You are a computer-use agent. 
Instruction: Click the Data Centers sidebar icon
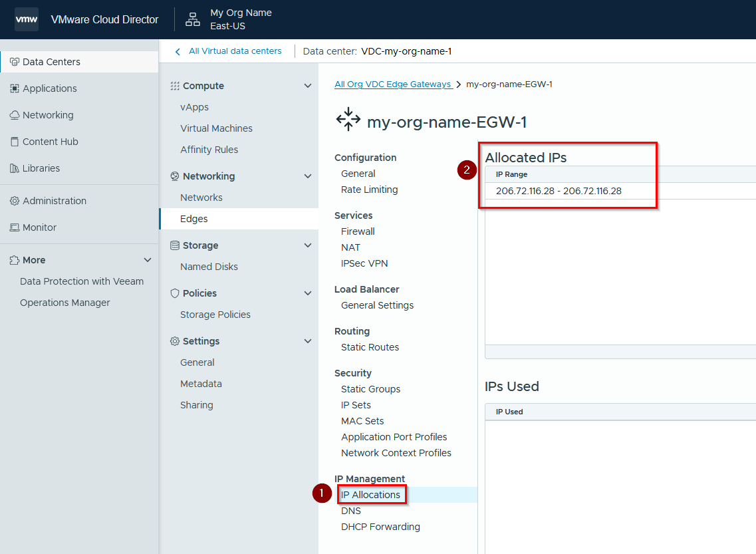click(x=15, y=62)
